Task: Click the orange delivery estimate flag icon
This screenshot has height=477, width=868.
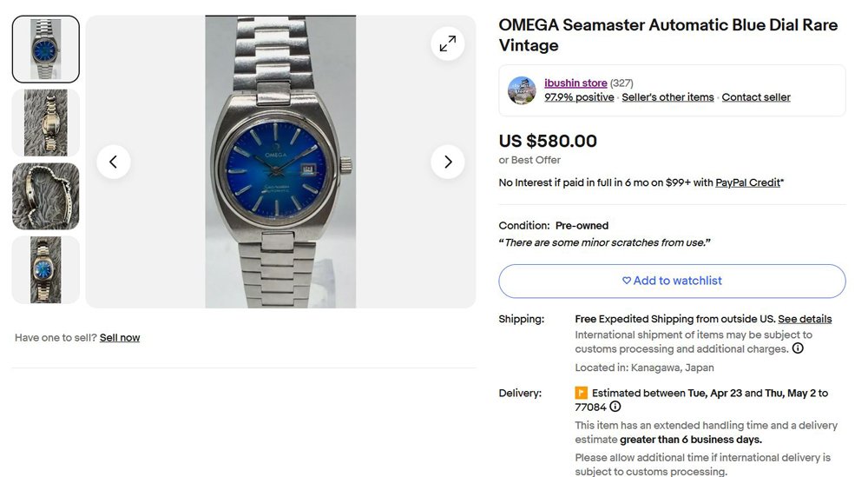Action: point(582,393)
